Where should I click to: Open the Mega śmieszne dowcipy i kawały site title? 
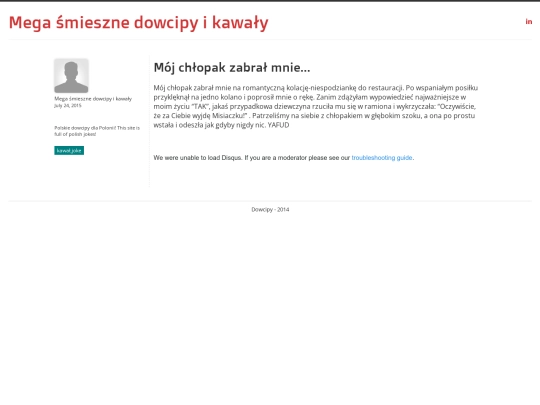click(138, 23)
